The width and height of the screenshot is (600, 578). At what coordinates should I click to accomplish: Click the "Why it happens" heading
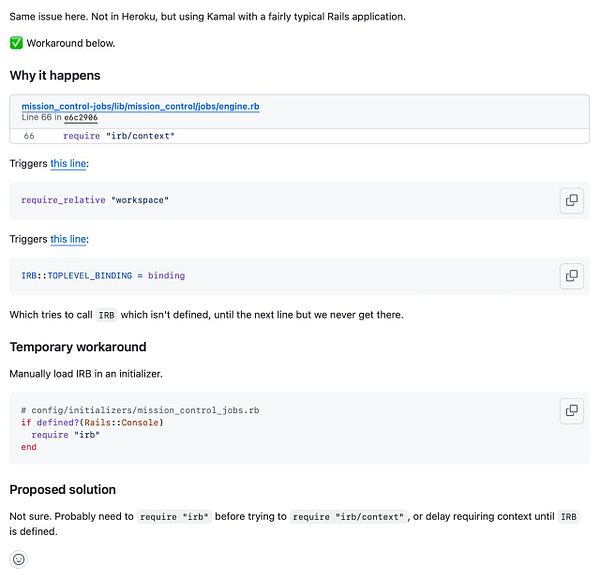(55, 75)
